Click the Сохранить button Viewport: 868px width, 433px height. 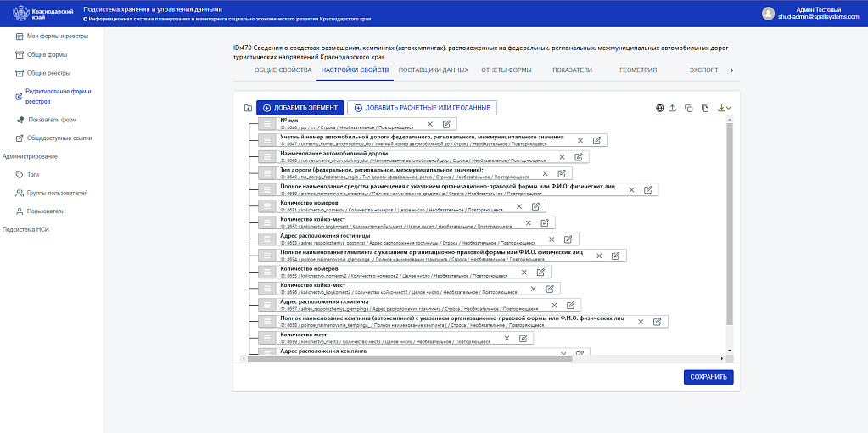click(708, 377)
